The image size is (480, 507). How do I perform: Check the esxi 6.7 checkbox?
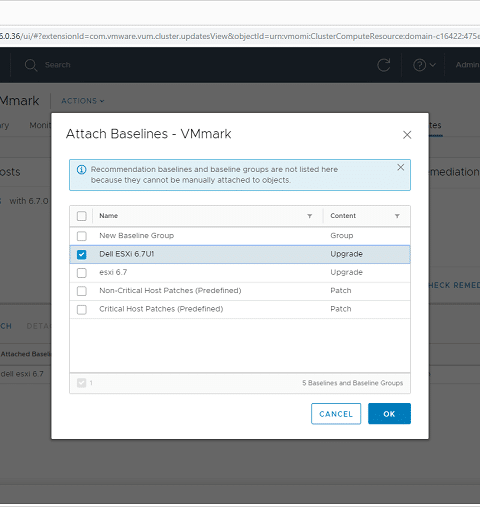pos(82,273)
